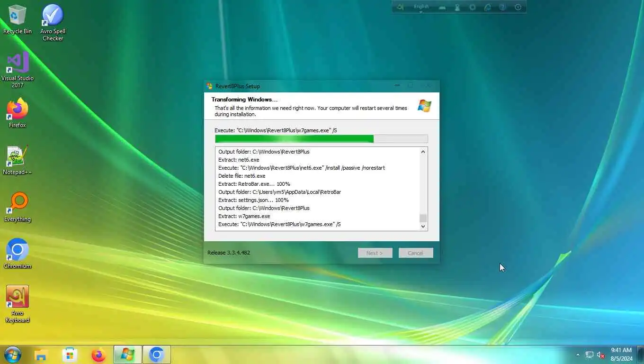Select the Avro Spell Checker shortcut
Viewport: 644px width, 364px height.
click(53, 23)
